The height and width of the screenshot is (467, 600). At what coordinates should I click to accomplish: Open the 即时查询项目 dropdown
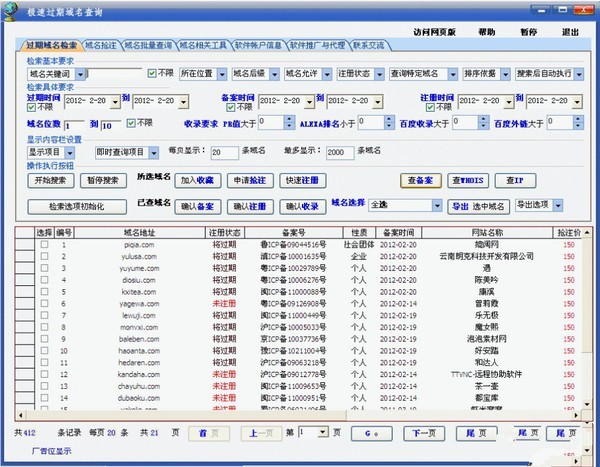pos(153,153)
